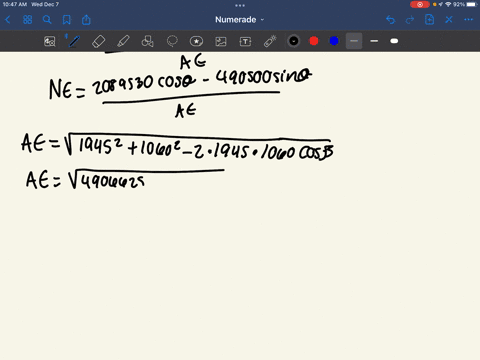Choose the blue pen color
The width and height of the screenshot is (480, 360).
(334, 41)
